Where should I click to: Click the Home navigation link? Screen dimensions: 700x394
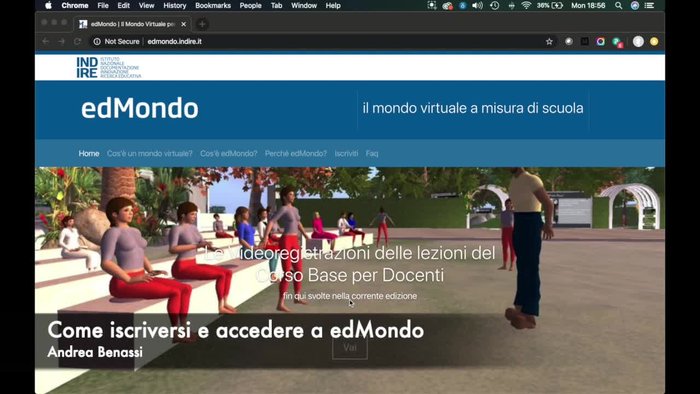[89, 153]
